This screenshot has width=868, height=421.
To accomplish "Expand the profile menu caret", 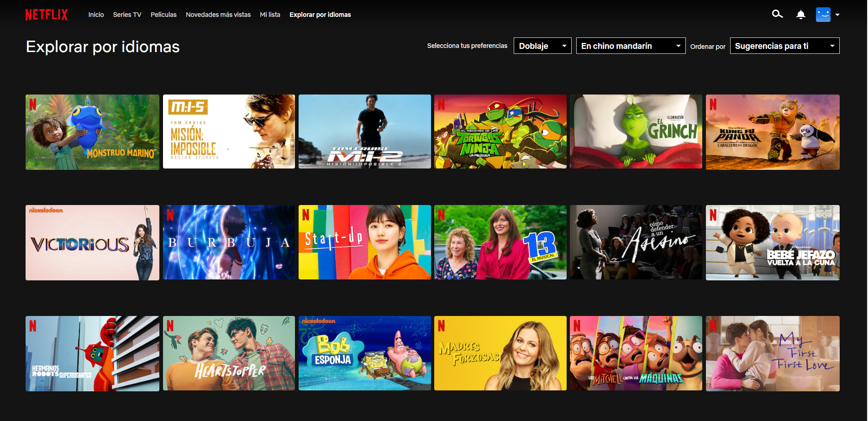I will pos(837,15).
